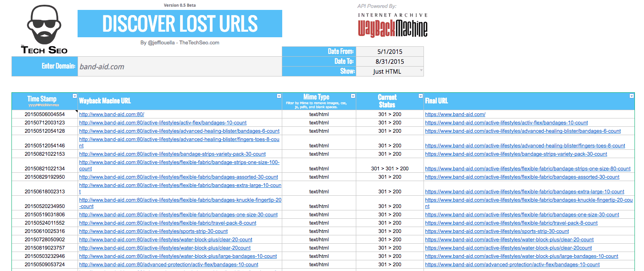Image resolution: width=644 pixels, height=271 pixels.
Task: Open Wayback link for flexible-fabric travel-pack-8-count
Action: [167, 223]
